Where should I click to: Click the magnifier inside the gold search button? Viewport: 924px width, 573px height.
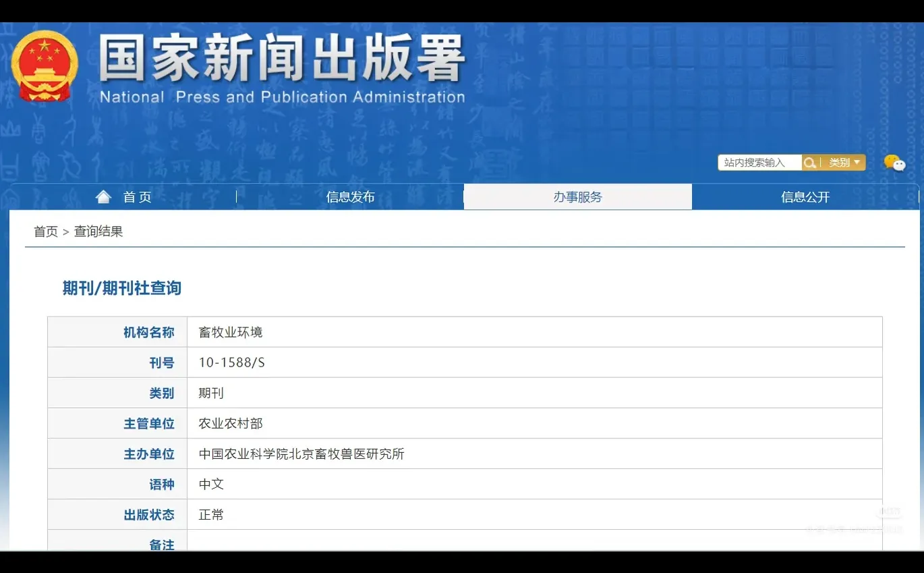(809, 162)
